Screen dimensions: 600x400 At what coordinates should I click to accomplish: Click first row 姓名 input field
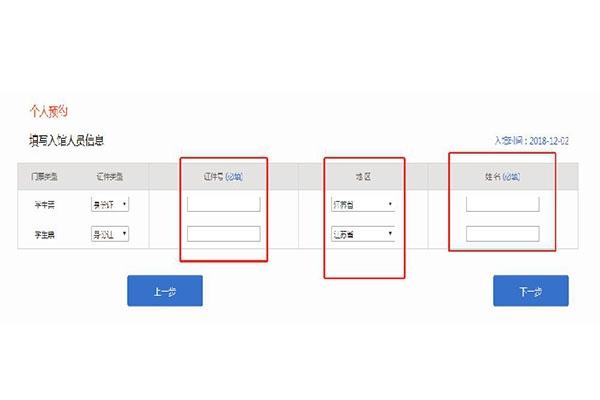click(x=502, y=204)
